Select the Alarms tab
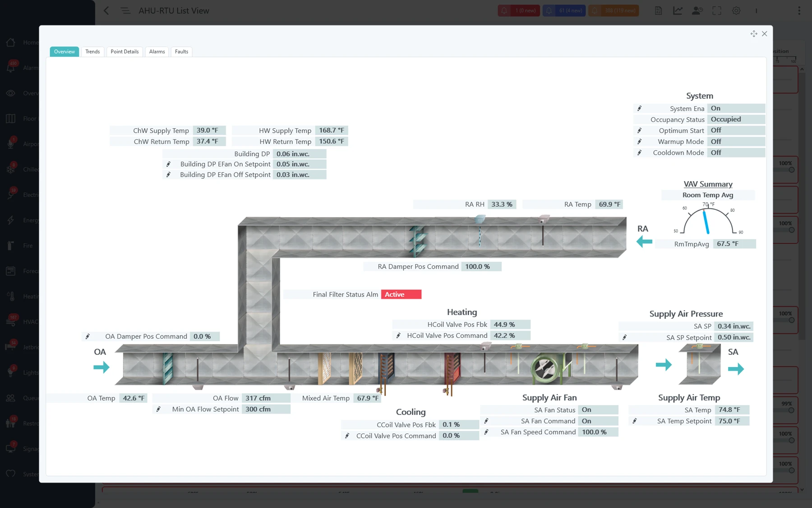Viewport: 812px width, 508px height. 157,51
